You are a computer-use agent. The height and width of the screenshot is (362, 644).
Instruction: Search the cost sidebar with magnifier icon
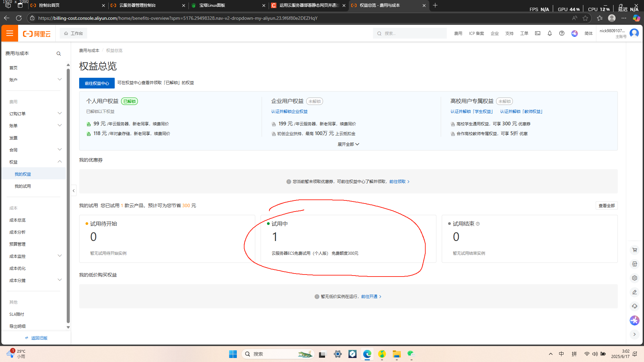59,54
